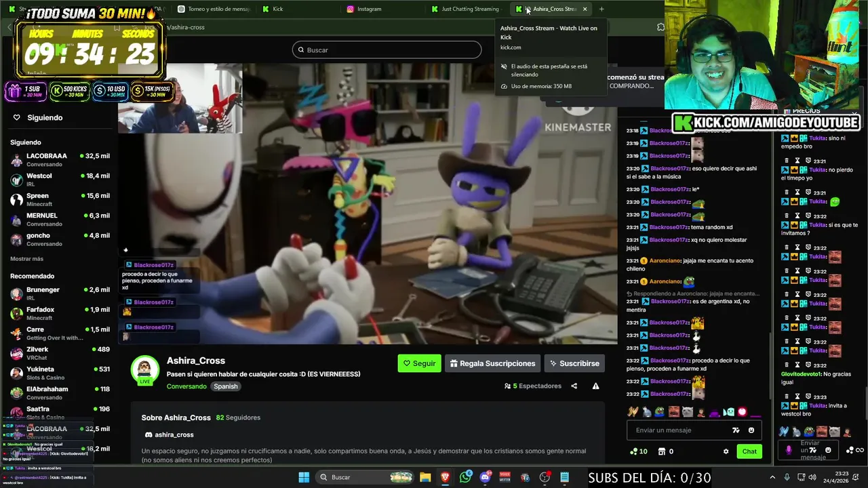Screen dimensions: 868x488
Task: Click purple microphone icon in overlay chat
Action: 788,450
